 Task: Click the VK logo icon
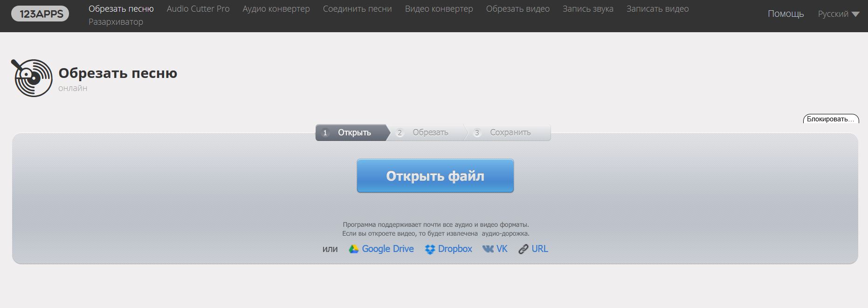488,249
